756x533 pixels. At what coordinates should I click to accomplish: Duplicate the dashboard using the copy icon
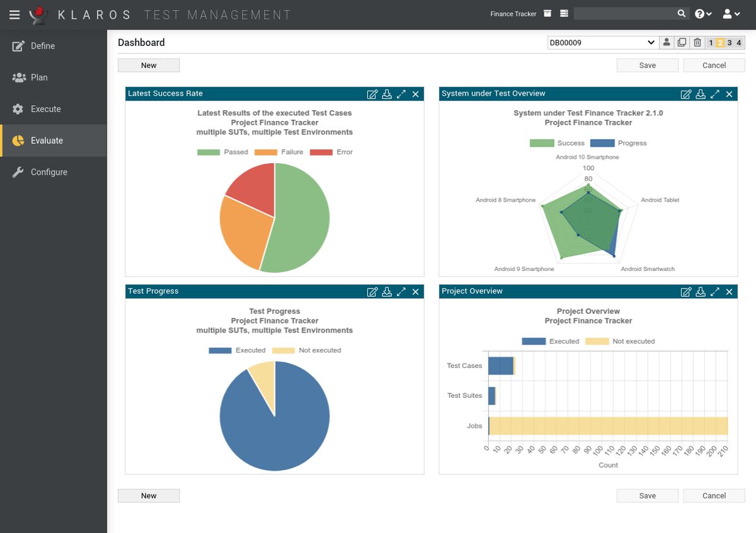[682, 42]
